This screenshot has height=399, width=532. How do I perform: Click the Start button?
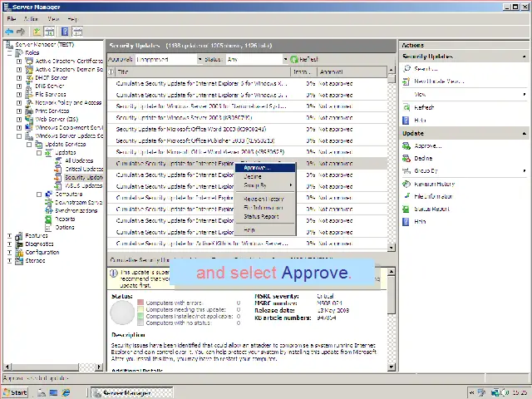tap(16, 392)
